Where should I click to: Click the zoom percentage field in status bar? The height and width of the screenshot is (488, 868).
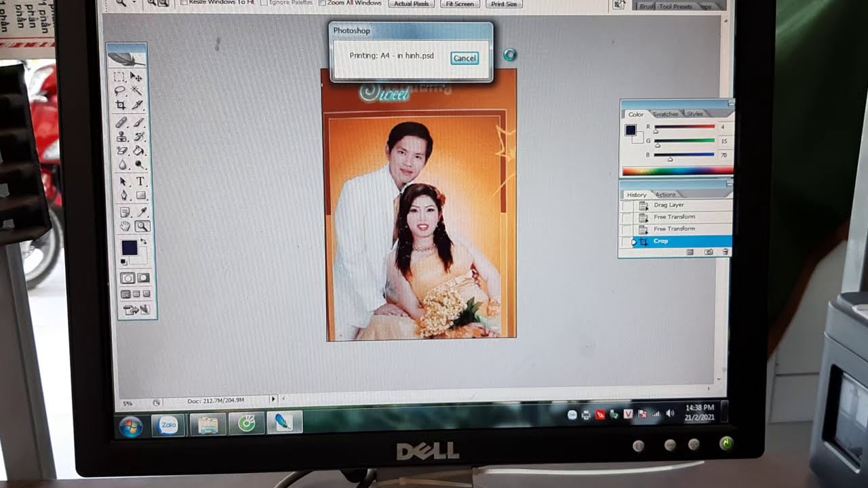pyautogui.click(x=127, y=403)
